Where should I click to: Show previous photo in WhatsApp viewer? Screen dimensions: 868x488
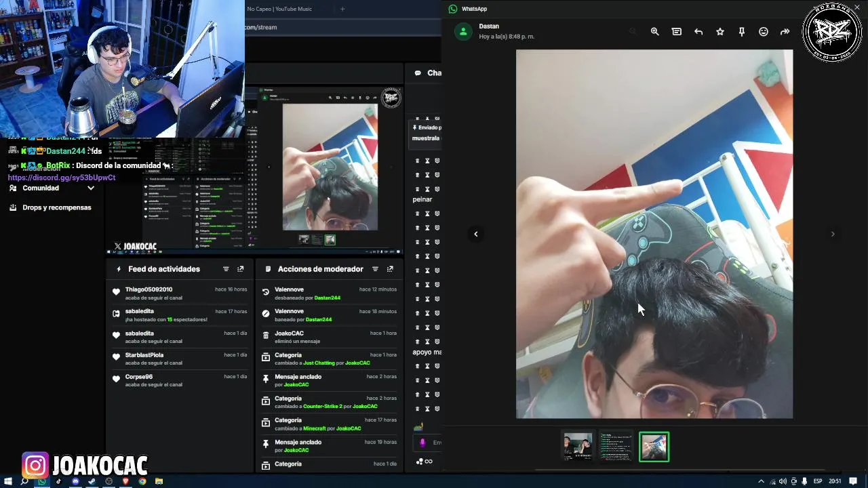tap(475, 234)
